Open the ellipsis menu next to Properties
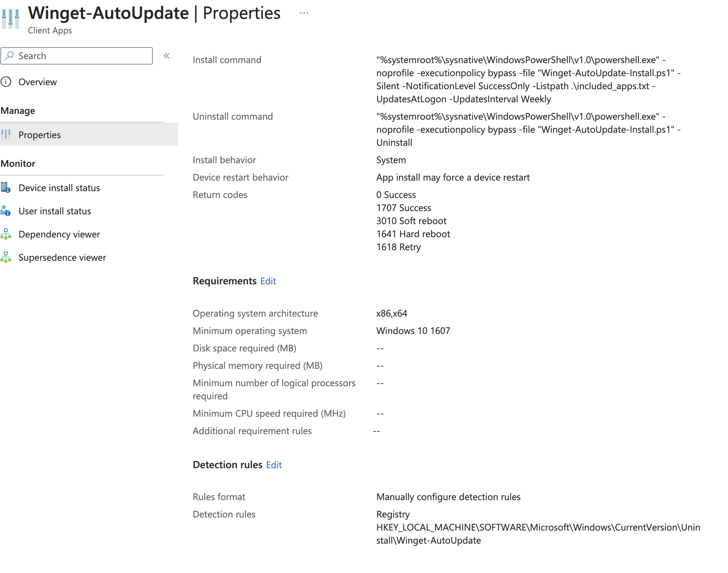Viewport: 728px width, 573px height. click(303, 13)
